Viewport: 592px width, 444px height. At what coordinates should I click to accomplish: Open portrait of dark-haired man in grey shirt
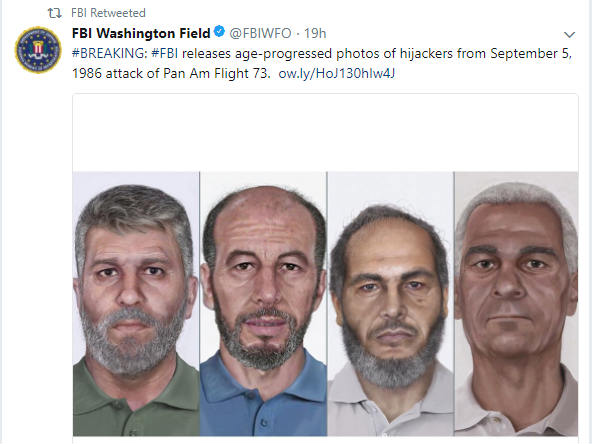pos(390,304)
